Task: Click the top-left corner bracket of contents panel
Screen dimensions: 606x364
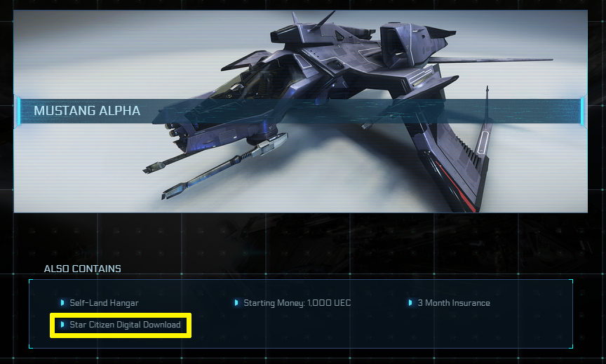Action: coord(31,281)
